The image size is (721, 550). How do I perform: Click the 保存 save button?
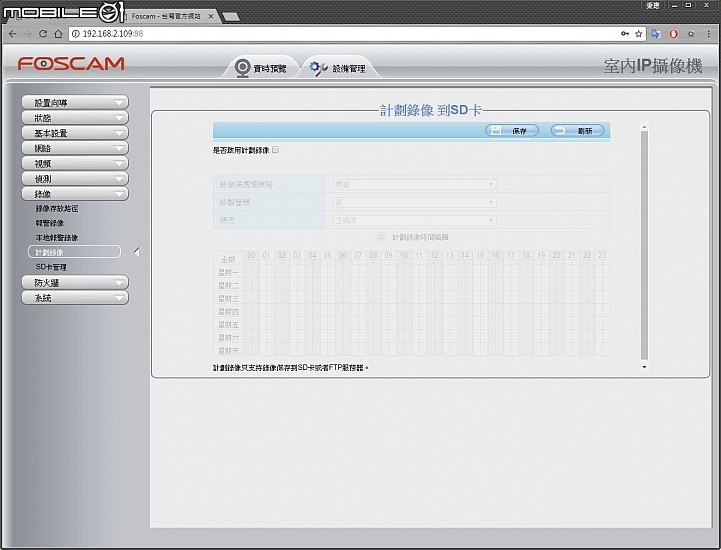pyautogui.click(x=512, y=131)
